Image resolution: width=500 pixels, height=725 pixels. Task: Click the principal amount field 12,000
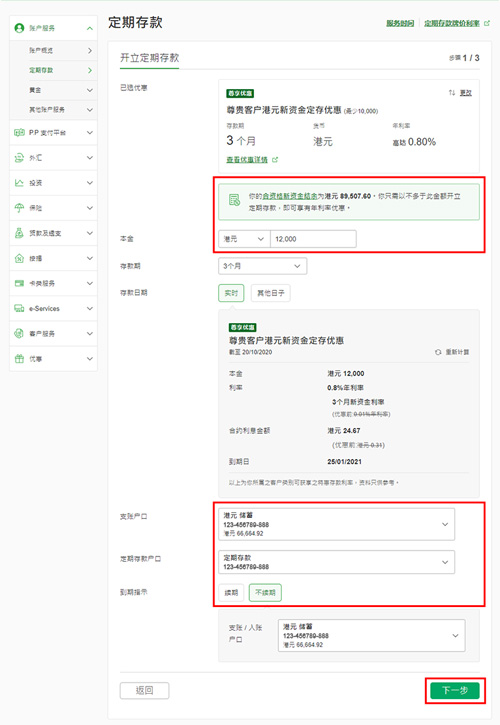pos(313,239)
